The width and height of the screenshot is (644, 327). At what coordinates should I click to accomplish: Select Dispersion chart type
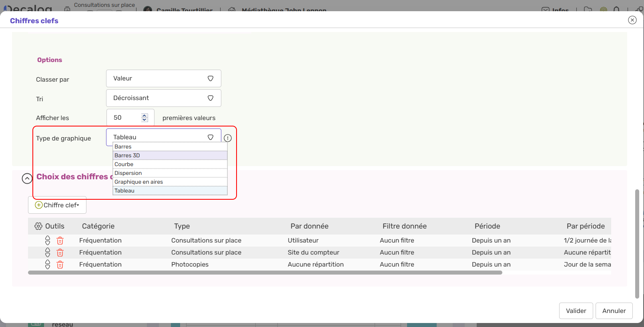[170, 173]
